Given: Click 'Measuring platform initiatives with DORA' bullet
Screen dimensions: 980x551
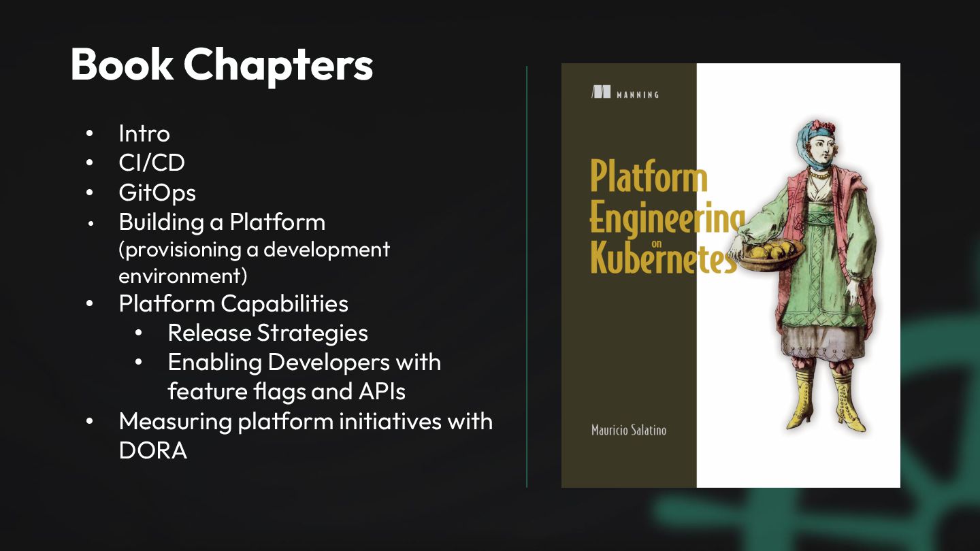Looking at the screenshot, I should [306, 435].
